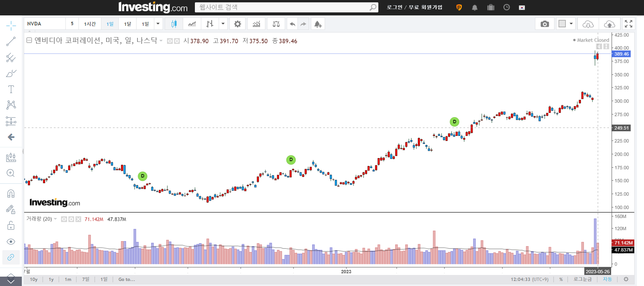Screen dimensions: 644x286
Task: Redo the chart action
Action: click(303, 24)
